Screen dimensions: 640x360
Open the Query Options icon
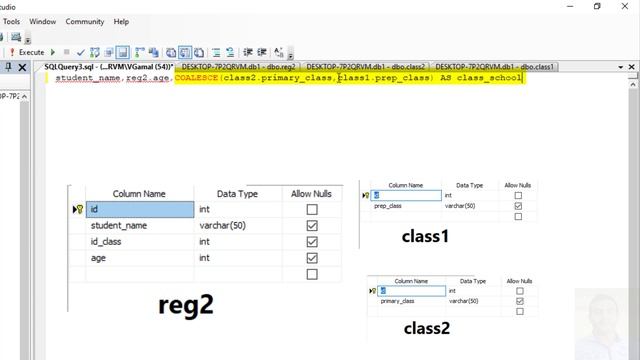click(109, 53)
